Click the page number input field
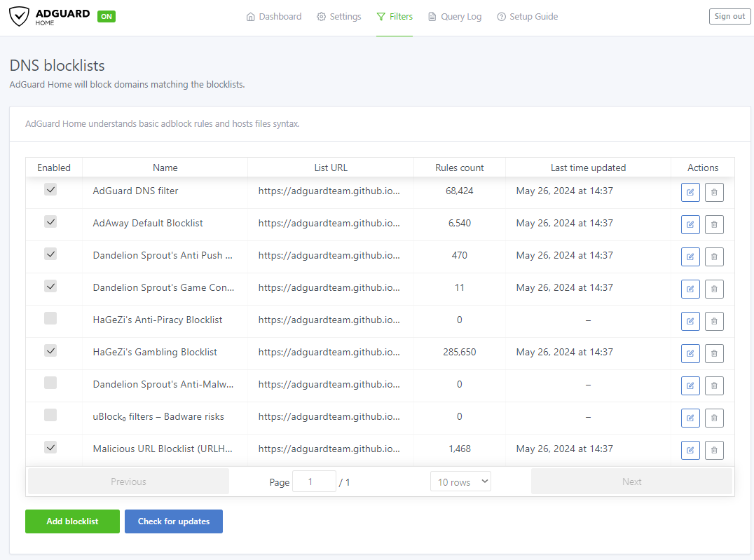The height and width of the screenshot is (560, 754). tap(314, 482)
